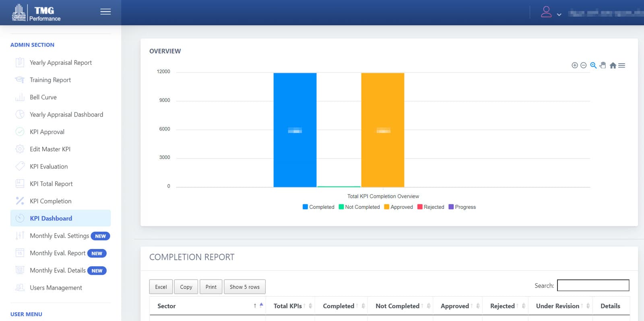Go to Training Report
The width and height of the screenshot is (644, 321).
(x=50, y=80)
